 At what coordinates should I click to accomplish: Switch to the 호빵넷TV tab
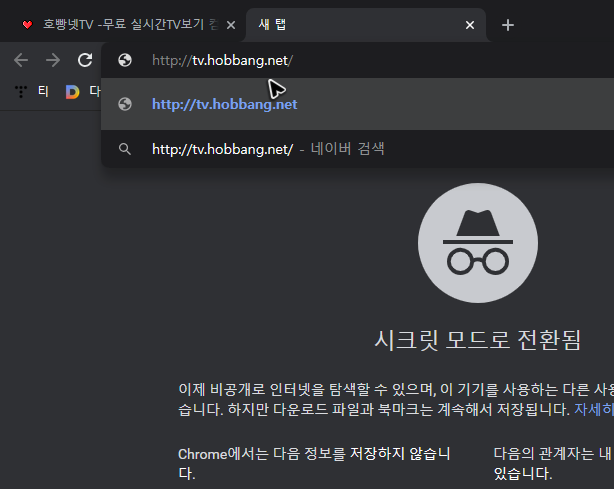pyautogui.click(x=125, y=25)
